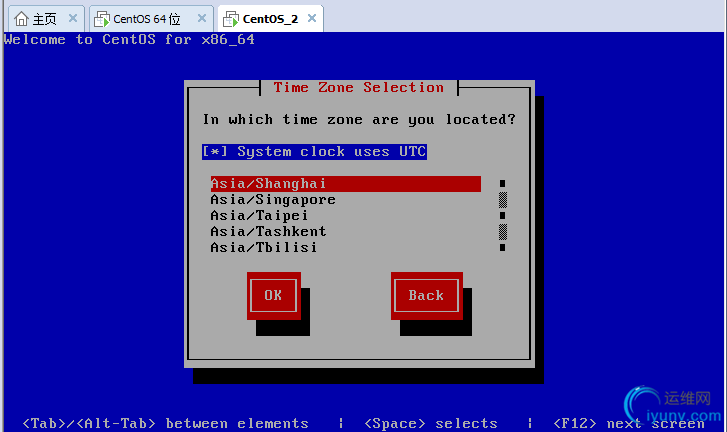Click the <F12> next screen hint

coord(629,423)
